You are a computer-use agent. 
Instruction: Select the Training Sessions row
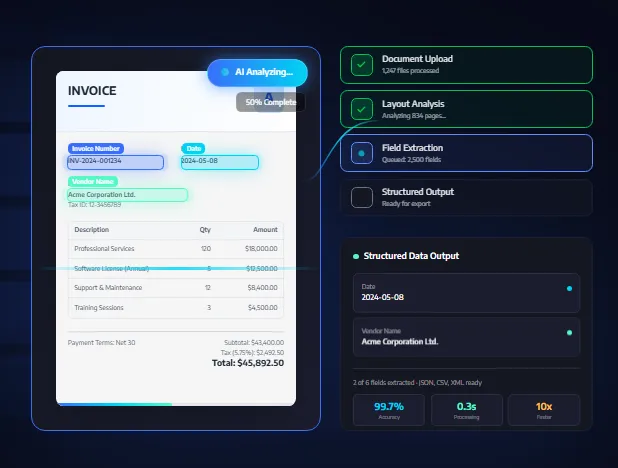176,308
